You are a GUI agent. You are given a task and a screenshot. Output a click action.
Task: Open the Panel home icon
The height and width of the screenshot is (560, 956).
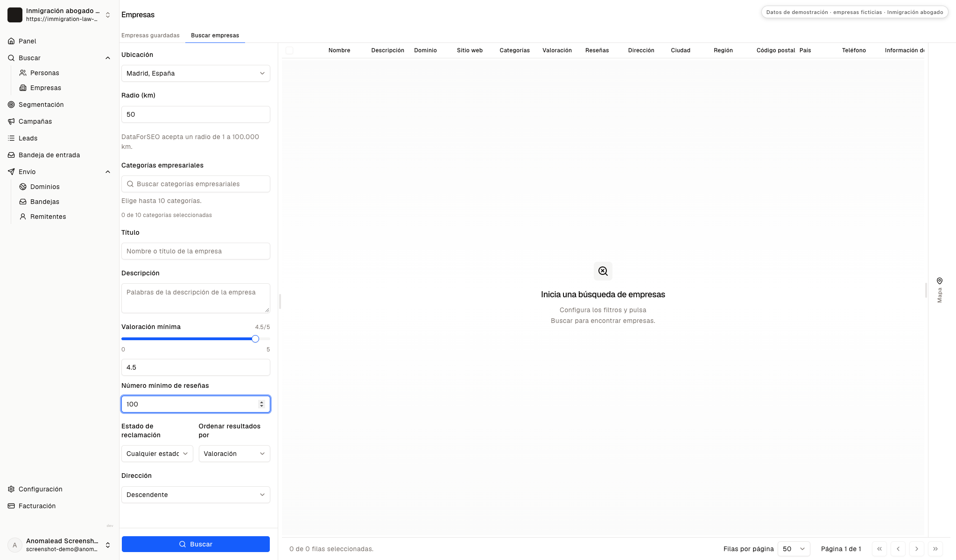click(11, 41)
